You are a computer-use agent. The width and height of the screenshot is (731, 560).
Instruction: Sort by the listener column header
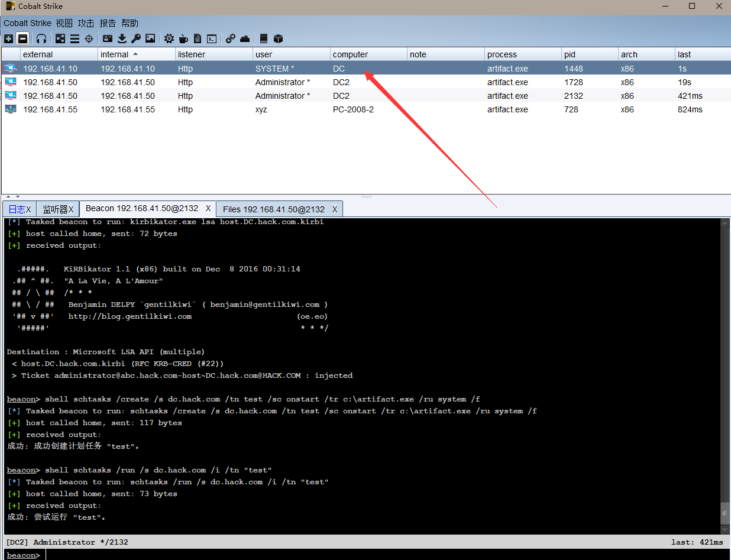point(214,54)
